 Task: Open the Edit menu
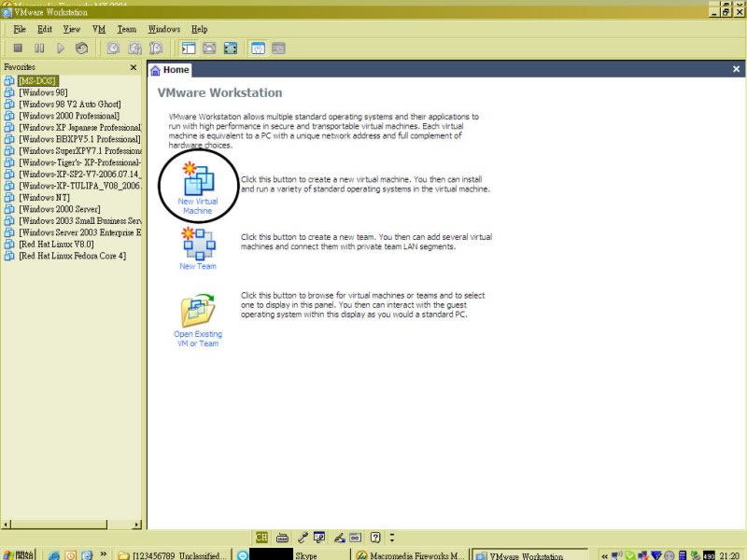pyautogui.click(x=45, y=29)
